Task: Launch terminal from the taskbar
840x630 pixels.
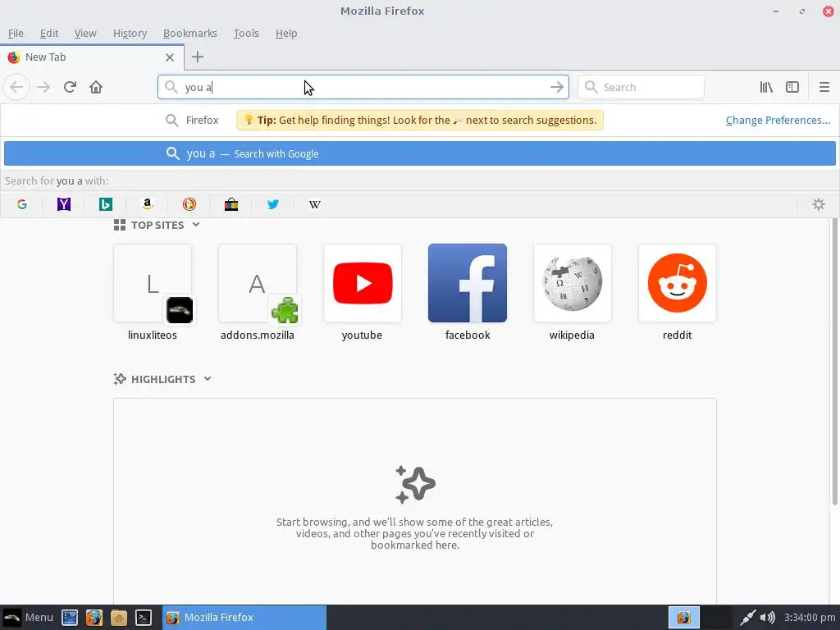Action: click(144, 618)
